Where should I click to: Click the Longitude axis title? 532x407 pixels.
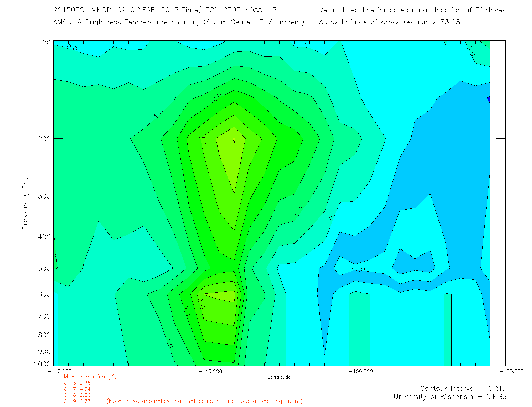pos(279,377)
